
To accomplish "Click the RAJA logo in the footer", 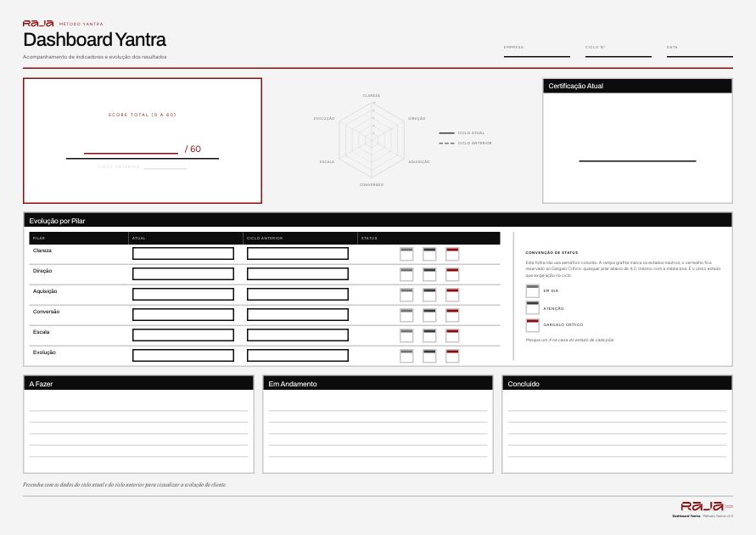I will point(702,505).
